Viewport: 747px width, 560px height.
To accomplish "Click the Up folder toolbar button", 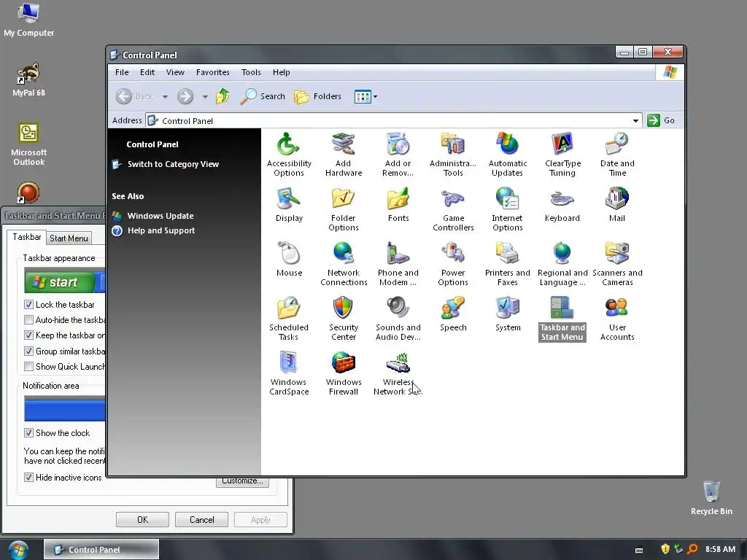I will 222,97.
